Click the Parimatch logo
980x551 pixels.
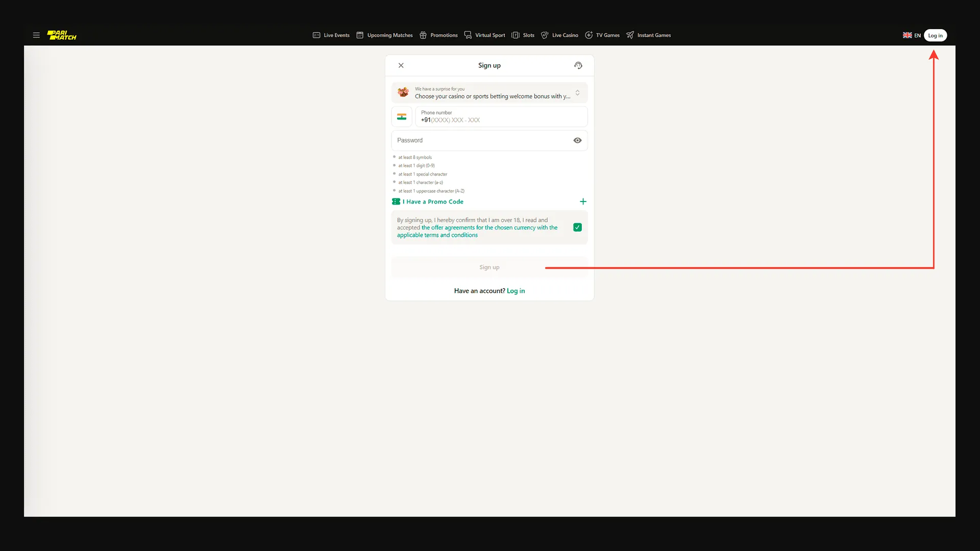pos(62,35)
